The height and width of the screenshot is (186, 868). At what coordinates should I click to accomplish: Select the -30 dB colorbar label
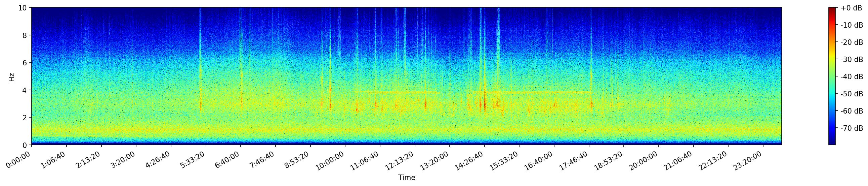pos(851,60)
